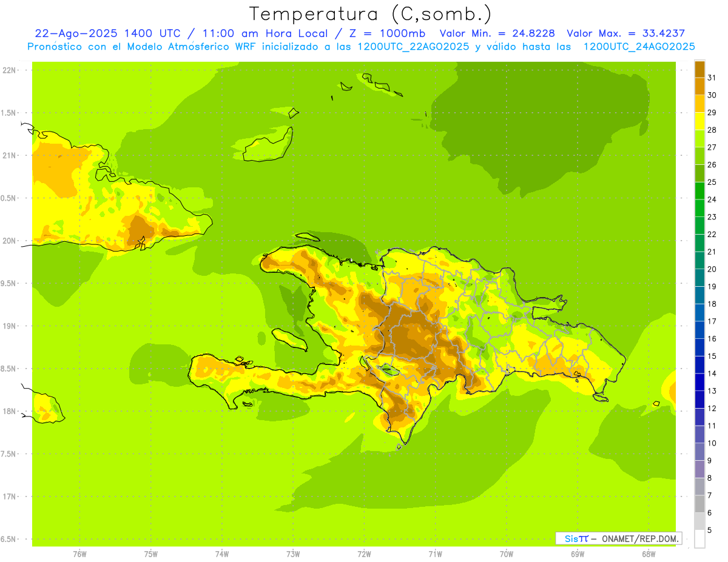Click the blue legend swatch between 15 and 16
Image resolution: width=728 pixels, height=562 pixels.
[x=699, y=347]
